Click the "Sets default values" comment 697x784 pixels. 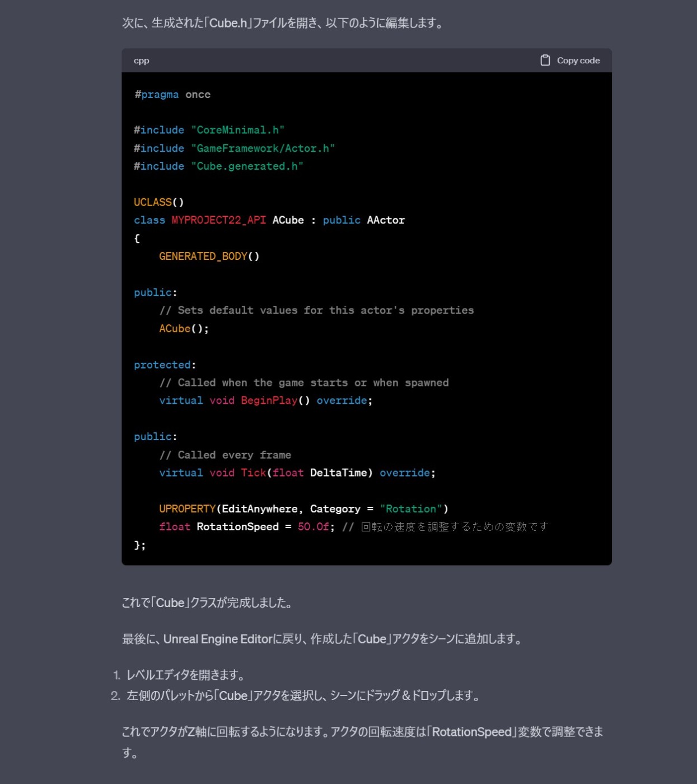coord(316,310)
